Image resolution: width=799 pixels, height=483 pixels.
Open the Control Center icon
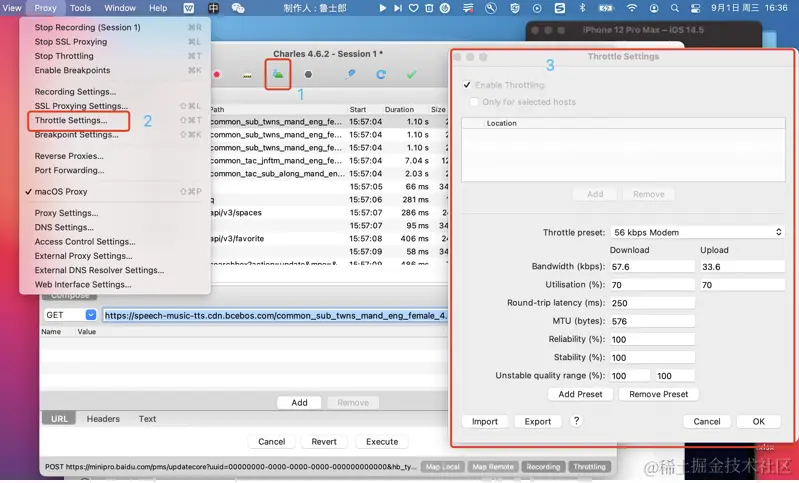(696, 8)
